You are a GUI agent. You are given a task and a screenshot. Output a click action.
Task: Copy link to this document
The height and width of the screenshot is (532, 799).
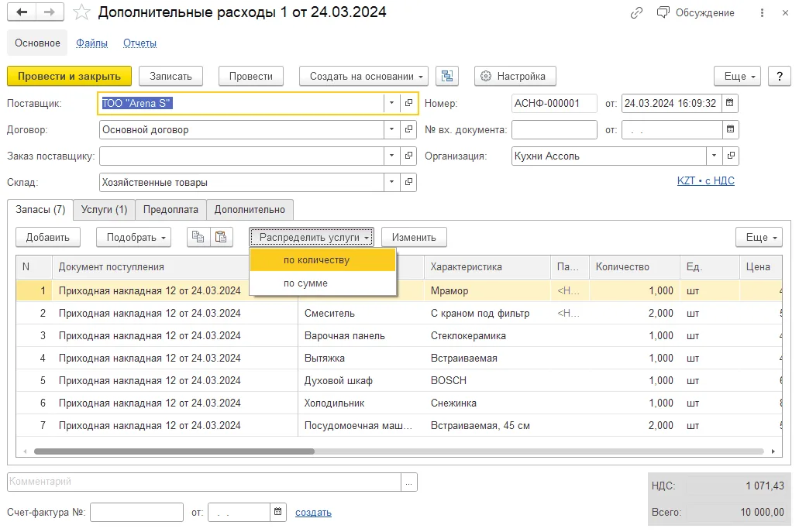[636, 12]
